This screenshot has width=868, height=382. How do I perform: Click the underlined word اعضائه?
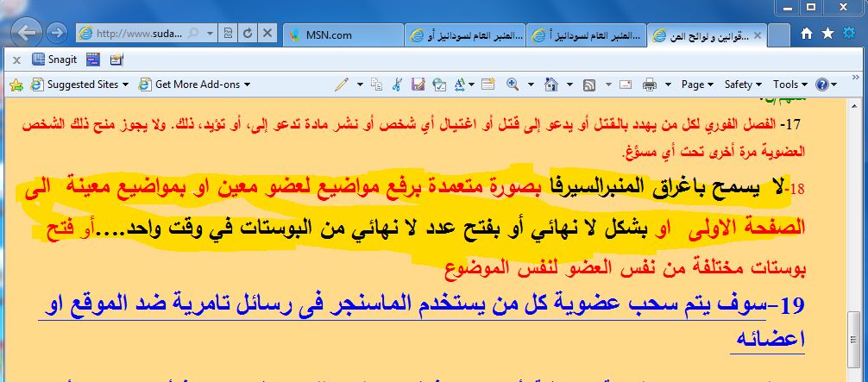[x=767, y=339]
